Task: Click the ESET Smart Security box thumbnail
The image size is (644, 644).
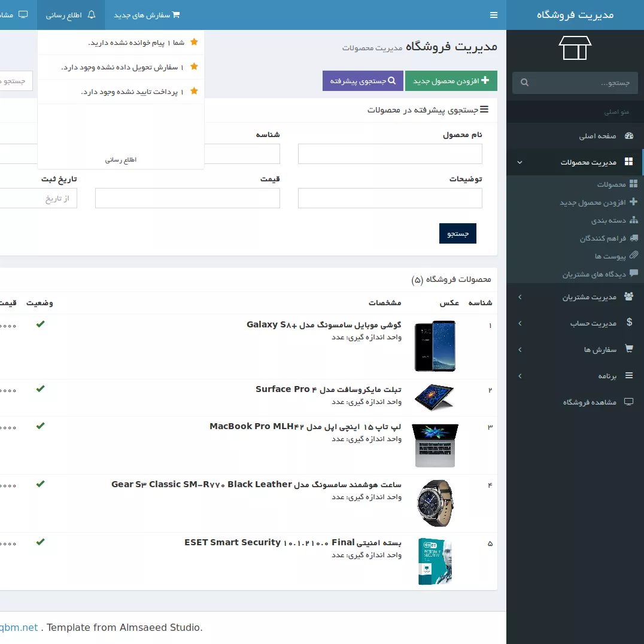Action: point(435,561)
